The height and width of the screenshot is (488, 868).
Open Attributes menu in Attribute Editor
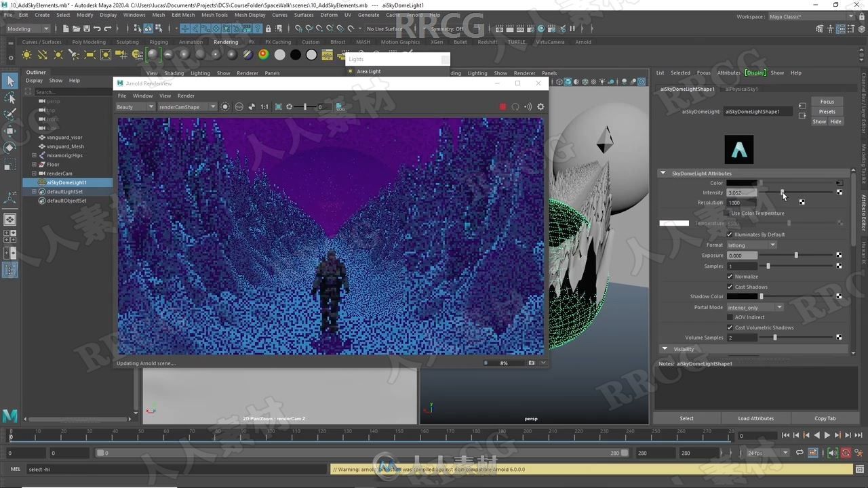(x=729, y=73)
